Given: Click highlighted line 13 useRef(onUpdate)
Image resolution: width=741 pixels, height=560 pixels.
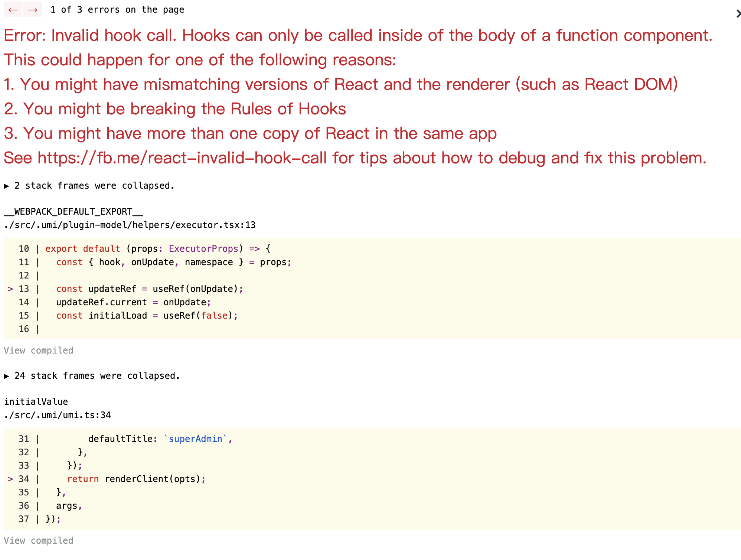Looking at the screenshot, I should coord(150,289).
